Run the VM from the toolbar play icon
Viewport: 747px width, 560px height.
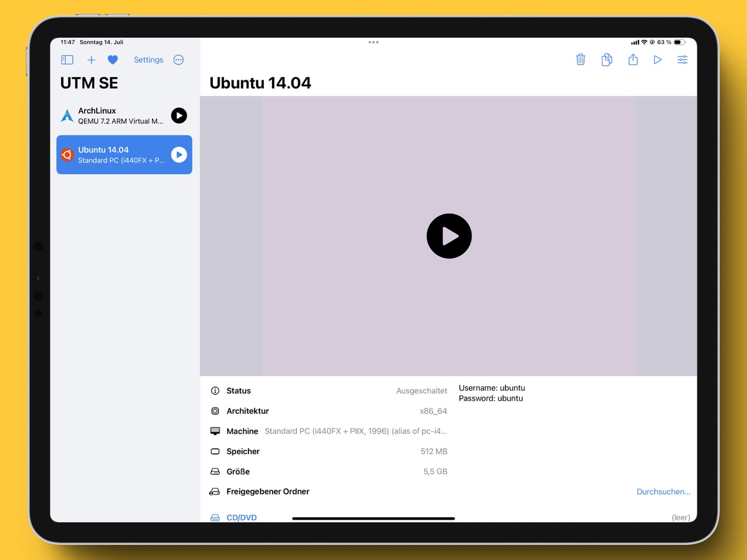click(x=657, y=60)
